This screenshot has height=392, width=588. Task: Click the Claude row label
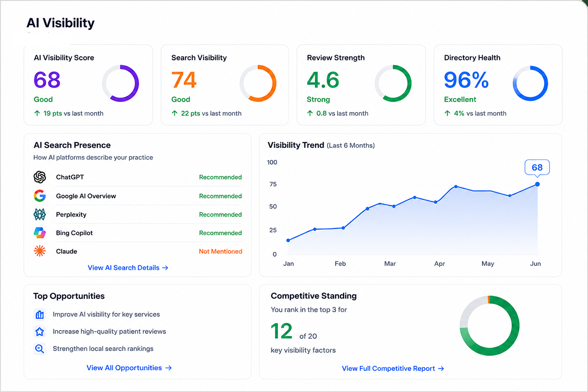point(66,251)
